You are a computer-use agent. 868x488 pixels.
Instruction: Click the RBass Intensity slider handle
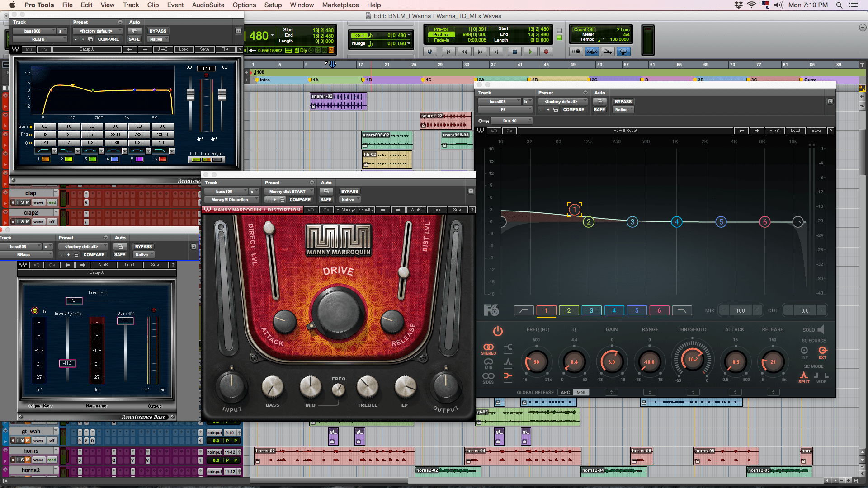click(x=67, y=363)
